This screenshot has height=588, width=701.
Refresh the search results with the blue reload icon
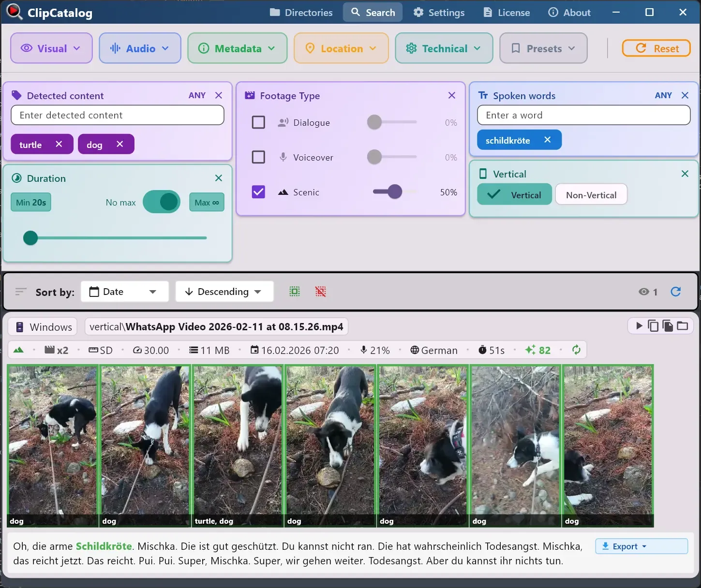pos(676,292)
